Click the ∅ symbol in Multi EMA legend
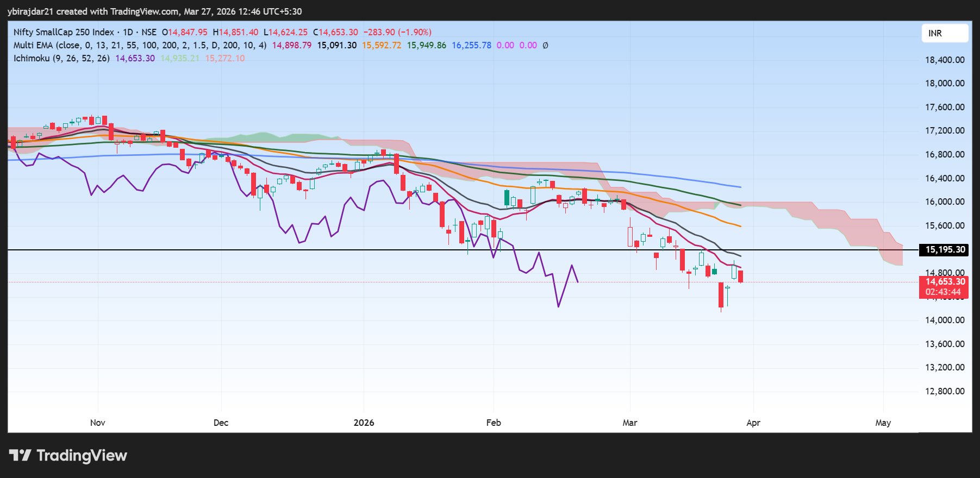The image size is (980, 478). click(x=545, y=46)
